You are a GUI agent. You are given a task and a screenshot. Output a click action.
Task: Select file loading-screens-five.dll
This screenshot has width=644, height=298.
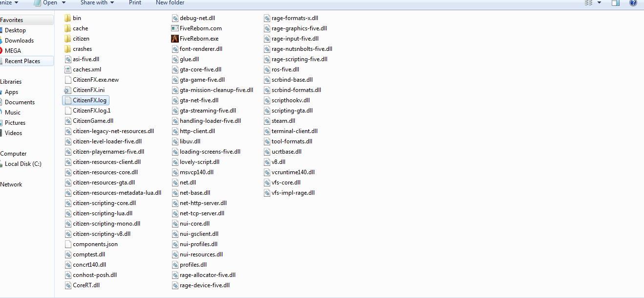coord(210,152)
